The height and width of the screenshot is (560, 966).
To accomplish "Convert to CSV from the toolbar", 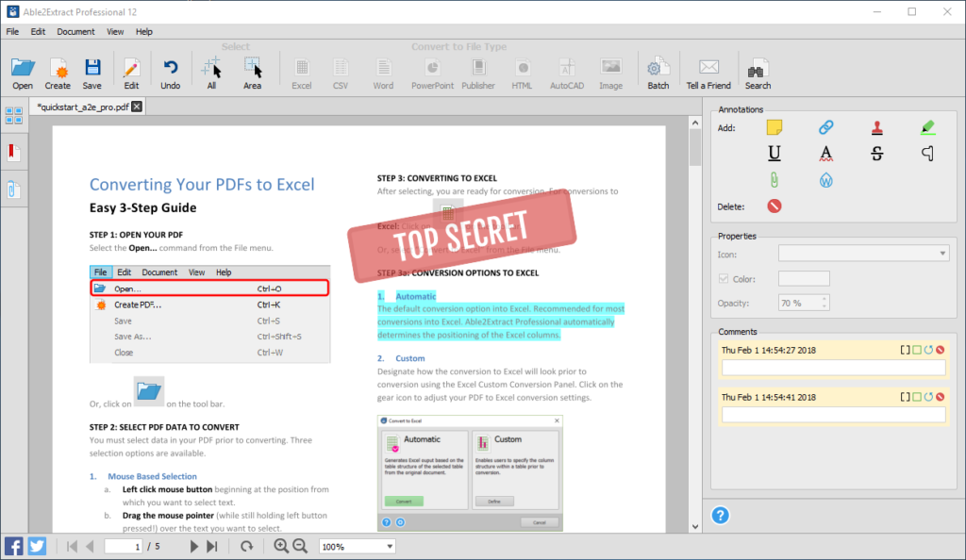I will tap(341, 74).
